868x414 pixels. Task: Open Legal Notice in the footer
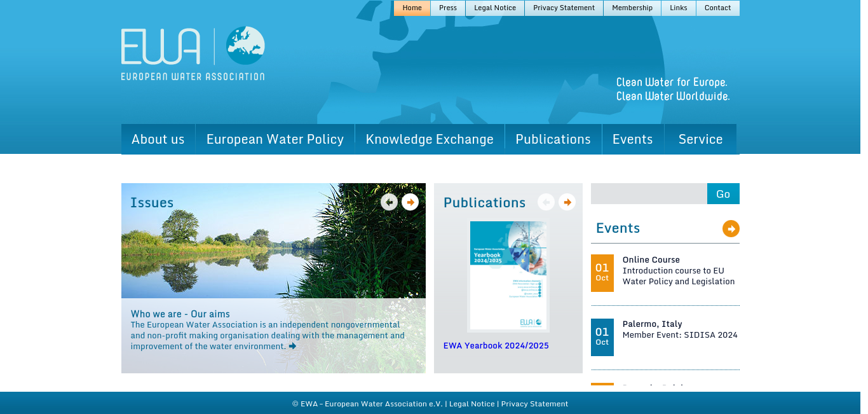click(x=471, y=404)
